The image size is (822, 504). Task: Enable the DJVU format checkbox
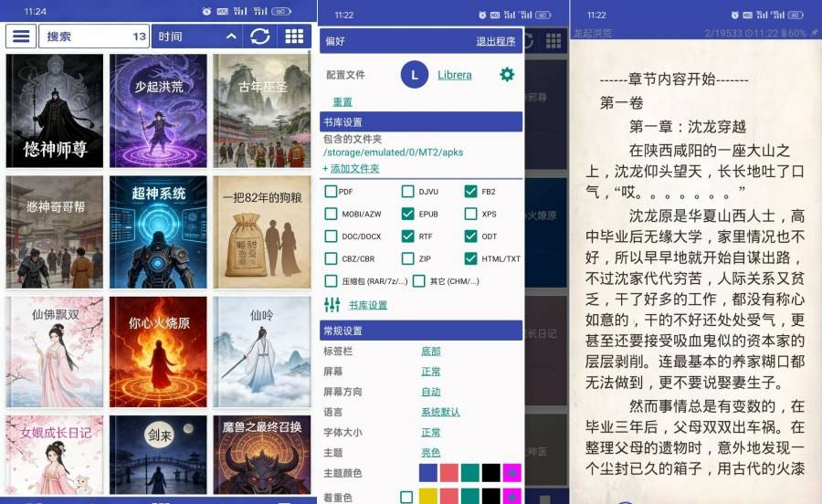click(408, 191)
